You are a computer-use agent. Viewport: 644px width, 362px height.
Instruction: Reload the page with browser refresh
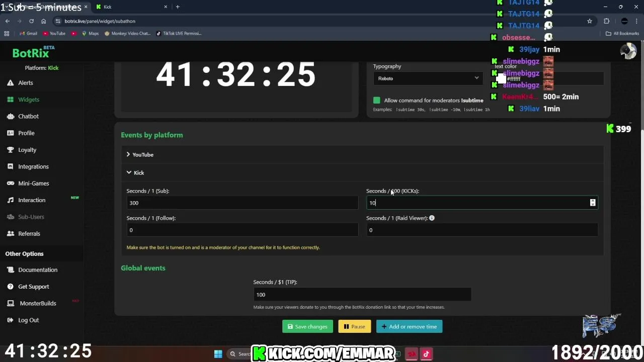(31, 21)
